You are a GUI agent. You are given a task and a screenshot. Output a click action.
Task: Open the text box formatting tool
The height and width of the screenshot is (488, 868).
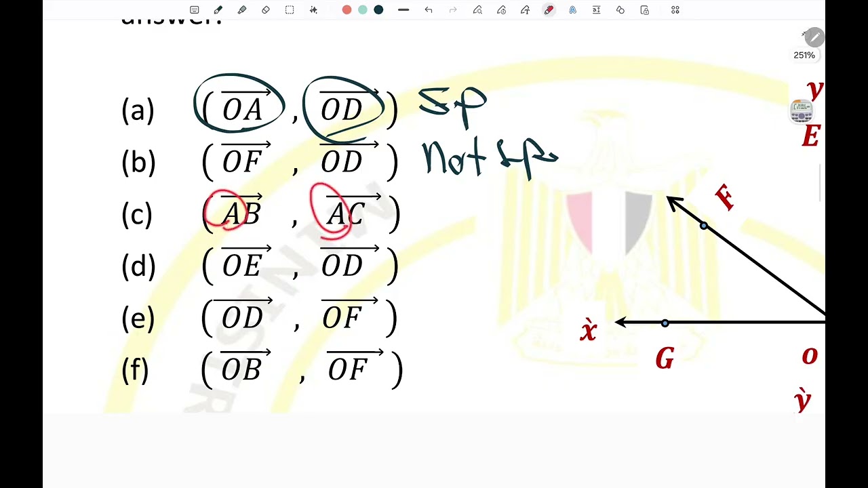pyautogui.click(x=597, y=10)
